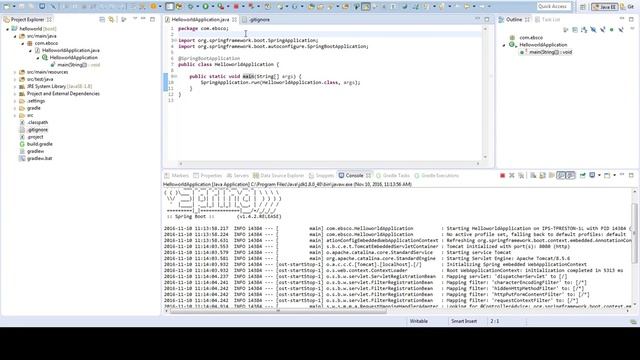Switch to the .gitignore editor tab
Image resolution: width=640 pixels, height=360 pixels.
click(259, 20)
